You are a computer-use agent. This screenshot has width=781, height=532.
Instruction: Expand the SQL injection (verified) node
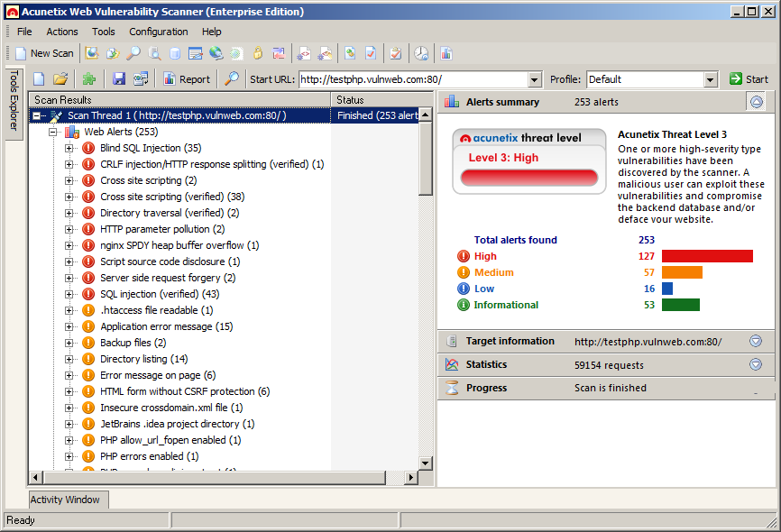pyautogui.click(x=69, y=294)
